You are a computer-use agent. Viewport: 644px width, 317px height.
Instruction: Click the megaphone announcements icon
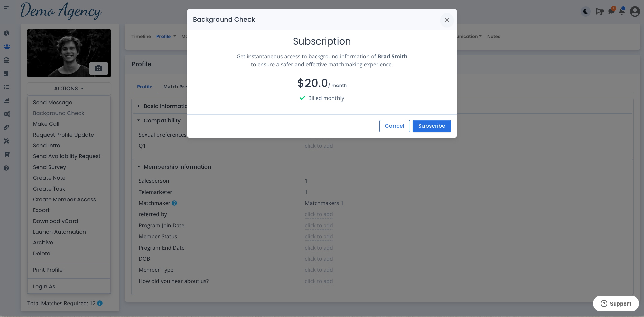[x=599, y=11]
